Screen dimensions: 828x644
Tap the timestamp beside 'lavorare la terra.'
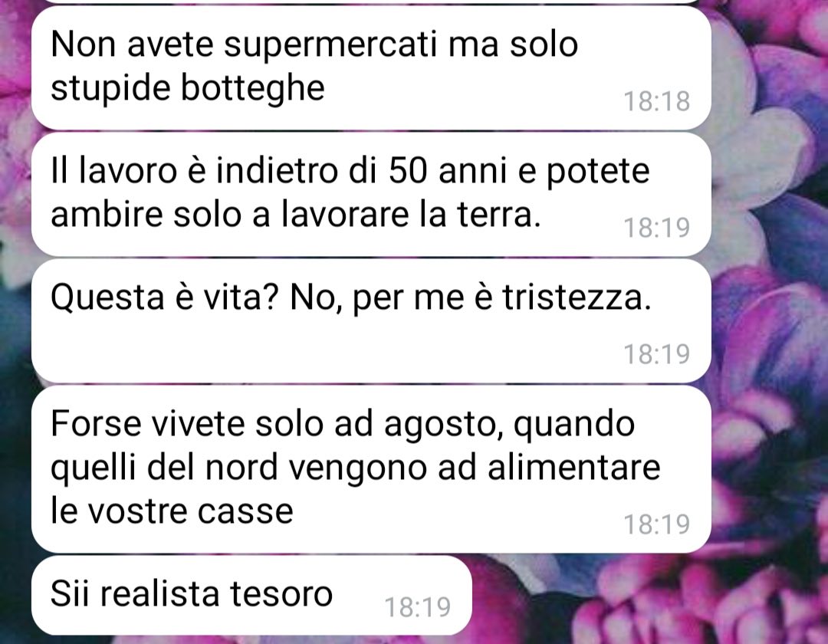(656, 228)
